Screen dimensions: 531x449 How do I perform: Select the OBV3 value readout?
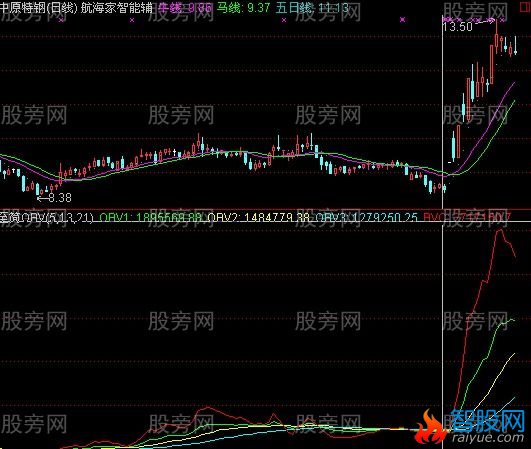click(366, 217)
